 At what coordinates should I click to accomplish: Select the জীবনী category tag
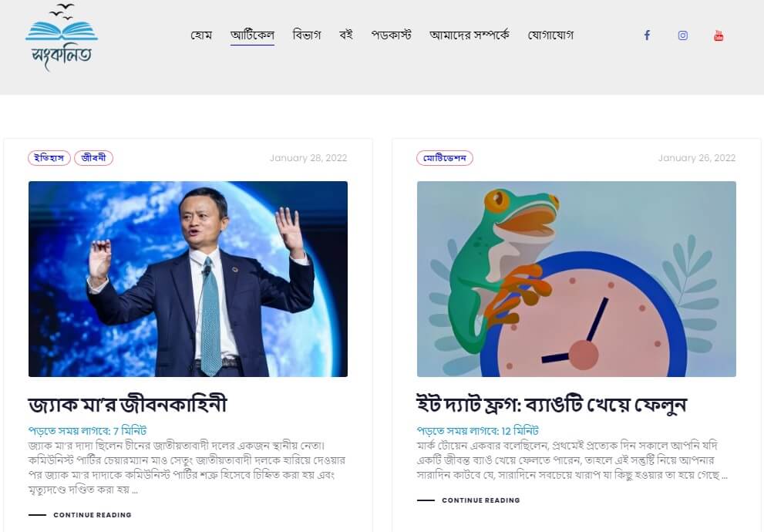pyautogui.click(x=93, y=158)
